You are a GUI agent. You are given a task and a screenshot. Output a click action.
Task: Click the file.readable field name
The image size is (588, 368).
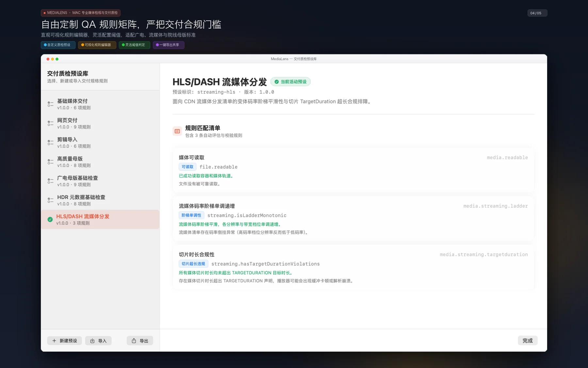point(219,167)
